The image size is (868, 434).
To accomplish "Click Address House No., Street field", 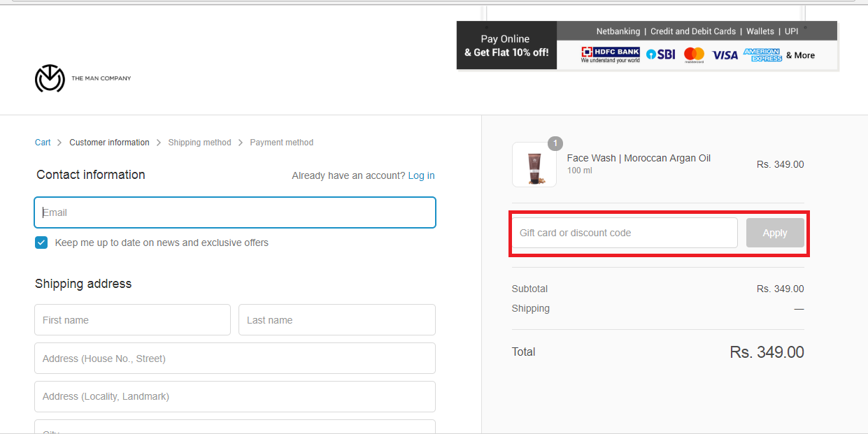I will [x=235, y=359].
